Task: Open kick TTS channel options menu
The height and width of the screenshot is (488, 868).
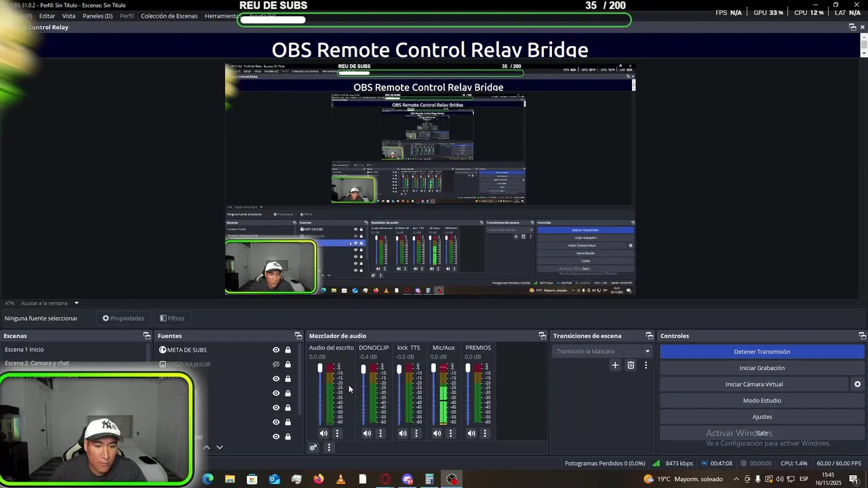Action: pyautogui.click(x=416, y=433)
